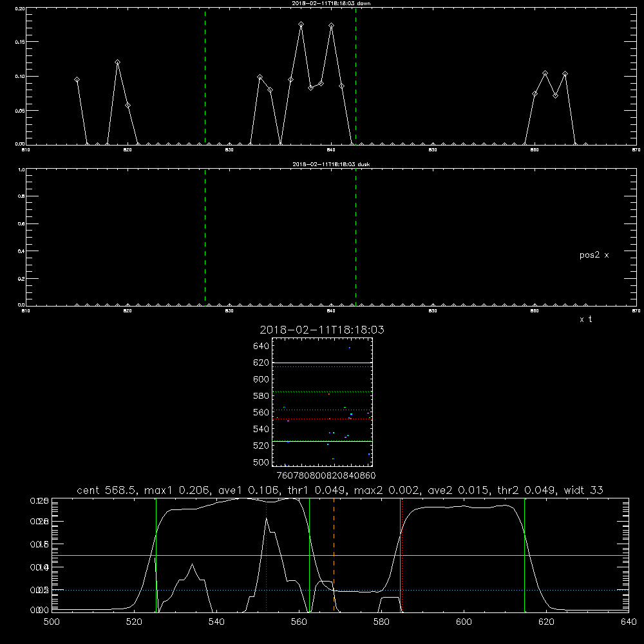Click the '640' y-axis label of scatter plot
644x644 pixels.
[x=261, y=346]
